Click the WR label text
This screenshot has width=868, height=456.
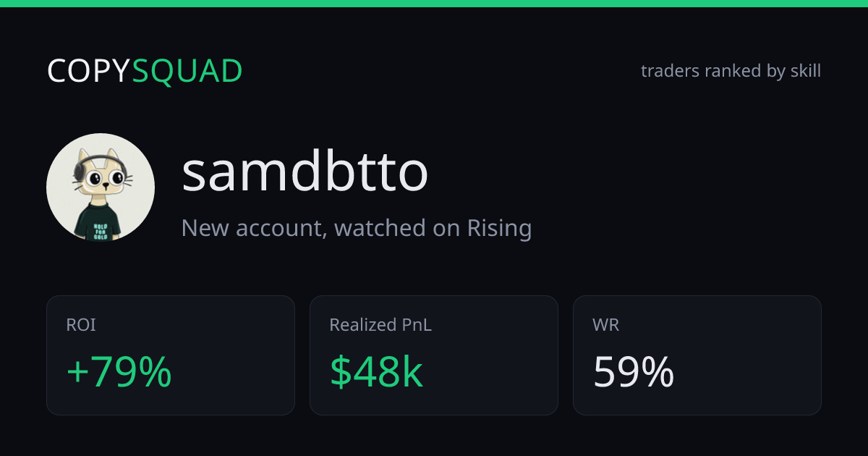click(x=606, y=326)
